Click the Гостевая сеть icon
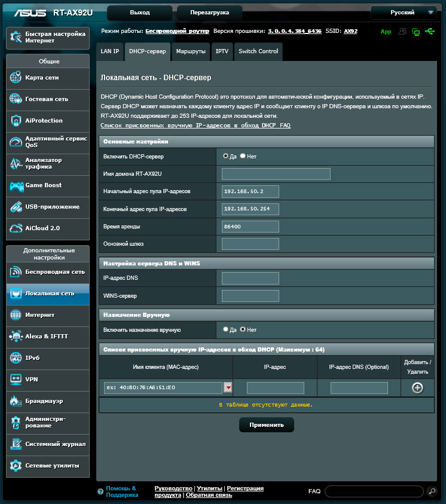The width and height of the screenshot is (446, 504). tap(16, 99)
